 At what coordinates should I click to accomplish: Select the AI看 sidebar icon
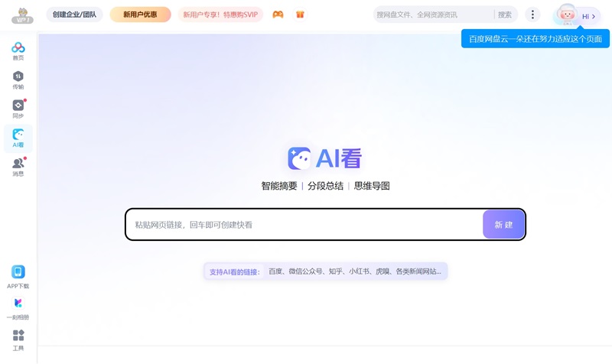[18, 138]
